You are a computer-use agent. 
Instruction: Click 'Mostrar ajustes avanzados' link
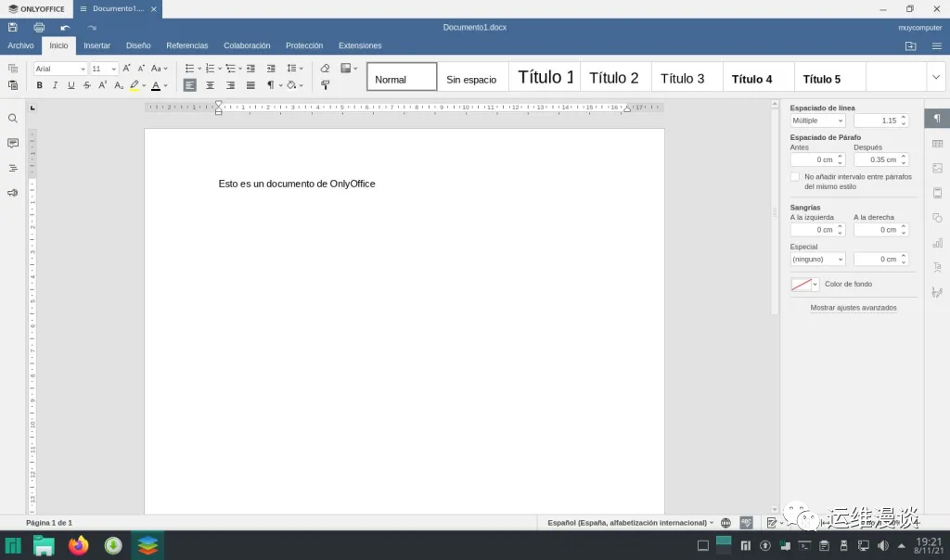tap(853, 308)
